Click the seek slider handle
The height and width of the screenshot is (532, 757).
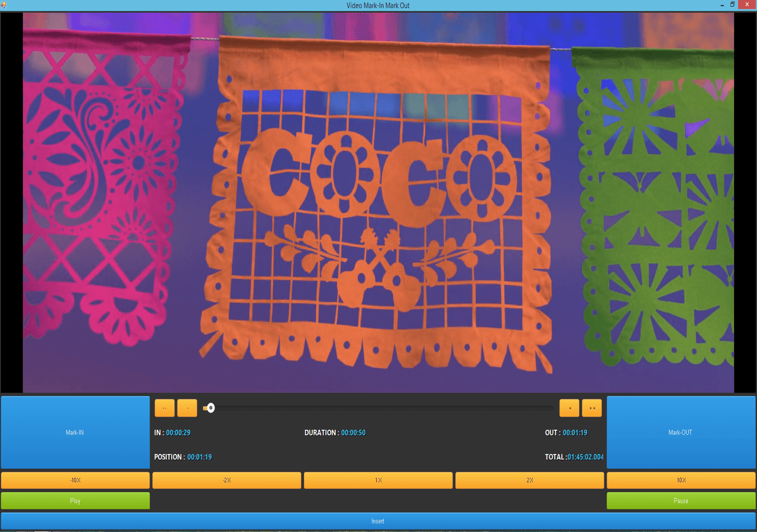pos(210,408)
